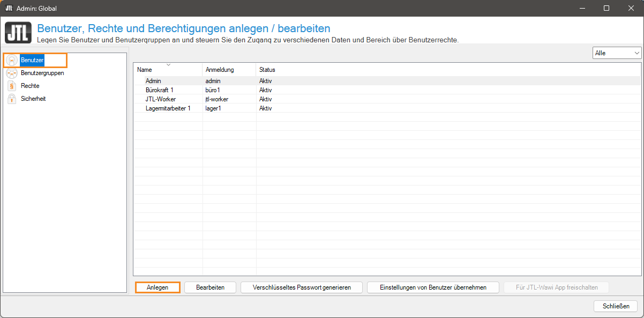
Task: Select the Bürokraft 1 user row
Action: click(x=160, y=90)
